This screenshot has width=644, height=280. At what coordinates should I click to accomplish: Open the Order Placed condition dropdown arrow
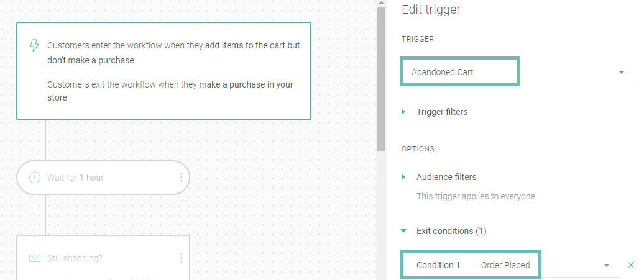(607, 265)
